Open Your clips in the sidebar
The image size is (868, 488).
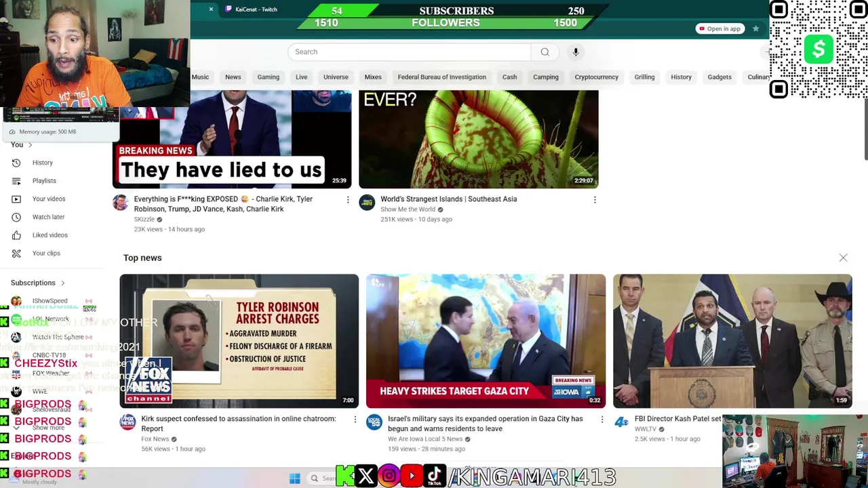(46, 253)
